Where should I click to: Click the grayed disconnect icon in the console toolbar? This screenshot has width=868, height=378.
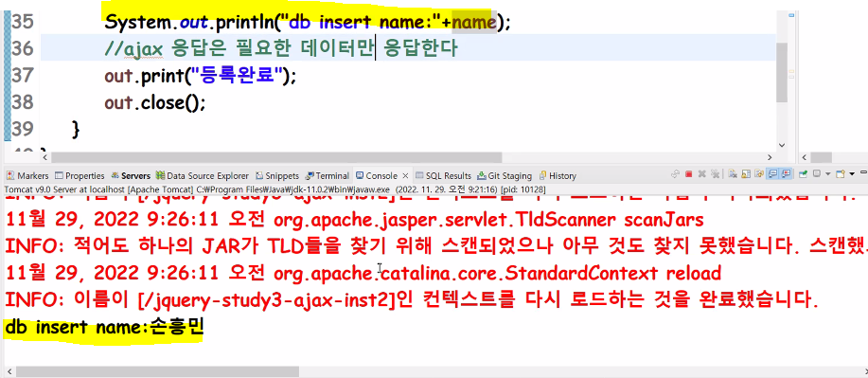pos(675,174)
